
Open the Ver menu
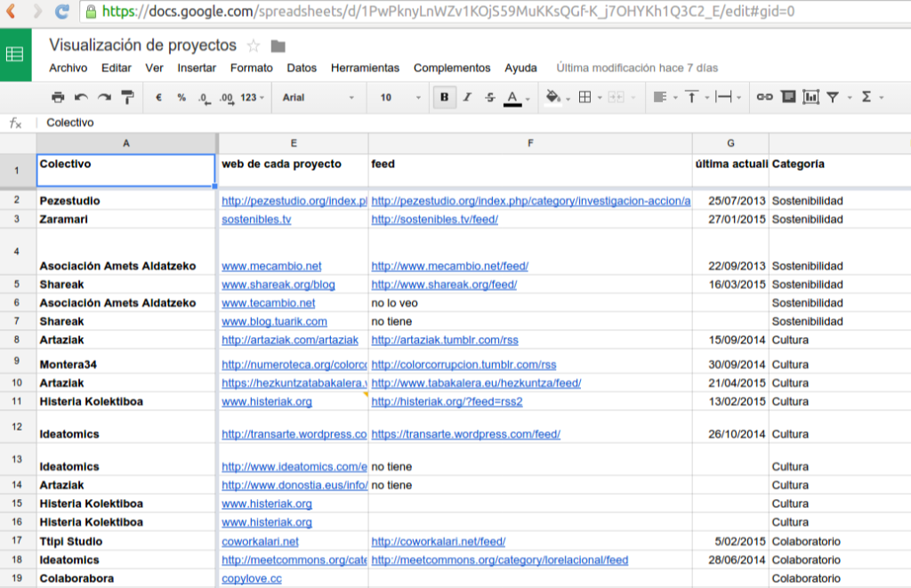click(154, 68)
